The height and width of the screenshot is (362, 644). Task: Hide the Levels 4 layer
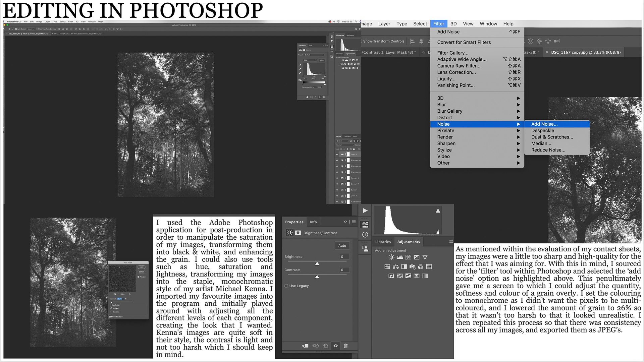(337, 196)
